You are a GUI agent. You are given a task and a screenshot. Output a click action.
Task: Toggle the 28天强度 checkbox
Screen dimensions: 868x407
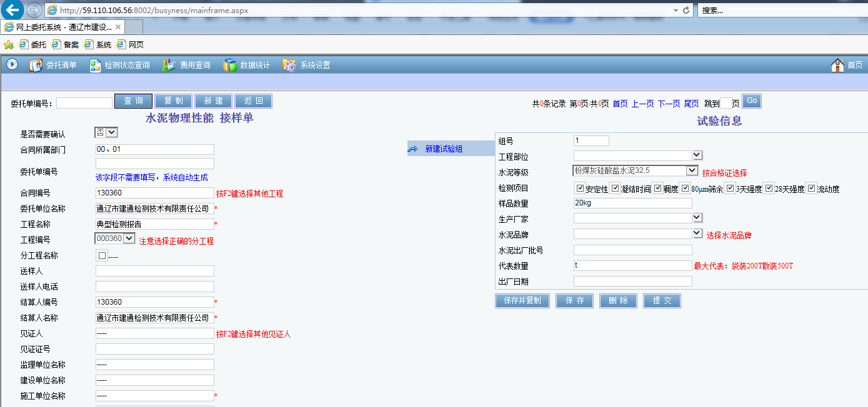pos(769,188)
